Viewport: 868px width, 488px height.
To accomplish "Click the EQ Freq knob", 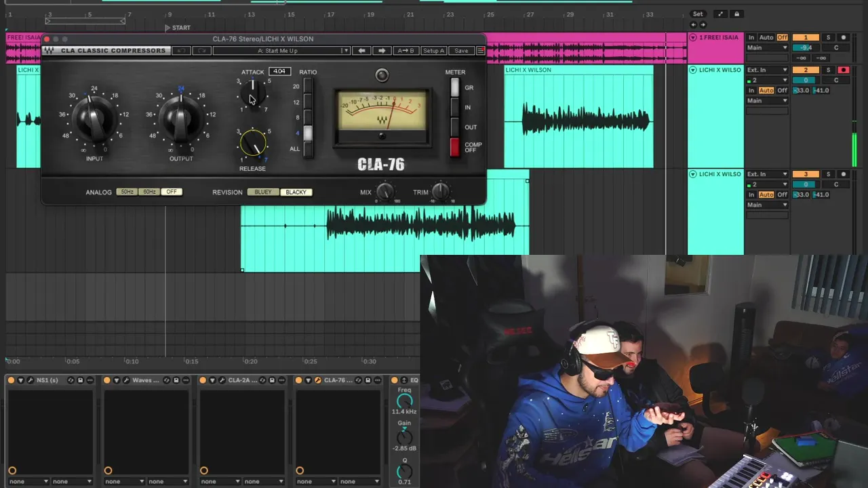I will 404,401.
